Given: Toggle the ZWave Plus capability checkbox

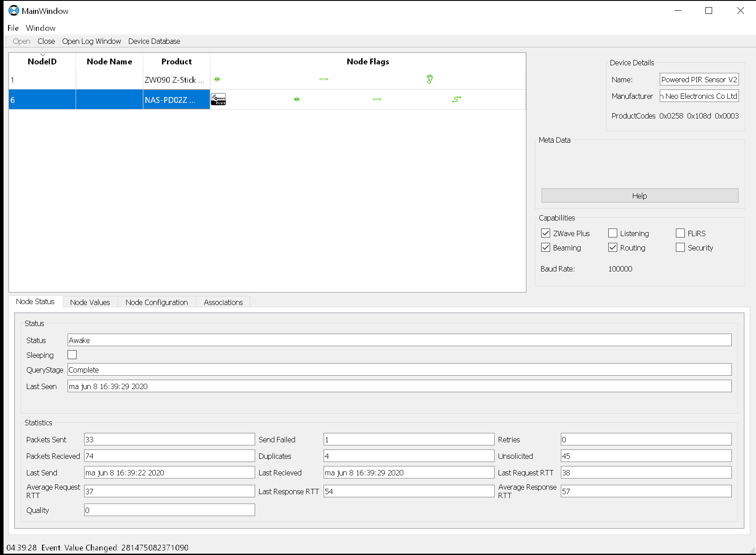Looking at the screenshot, I should tap(546, 233).
